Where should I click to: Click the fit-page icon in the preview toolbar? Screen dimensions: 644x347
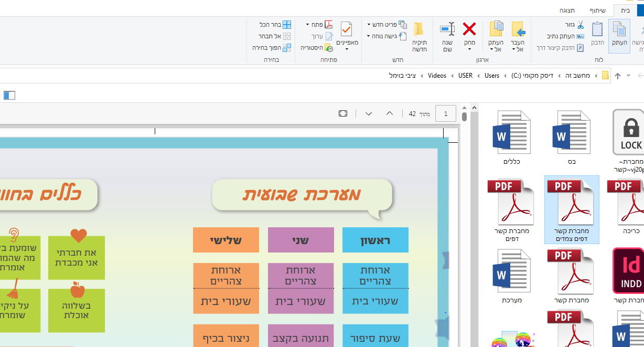click(x=343, y=113)
